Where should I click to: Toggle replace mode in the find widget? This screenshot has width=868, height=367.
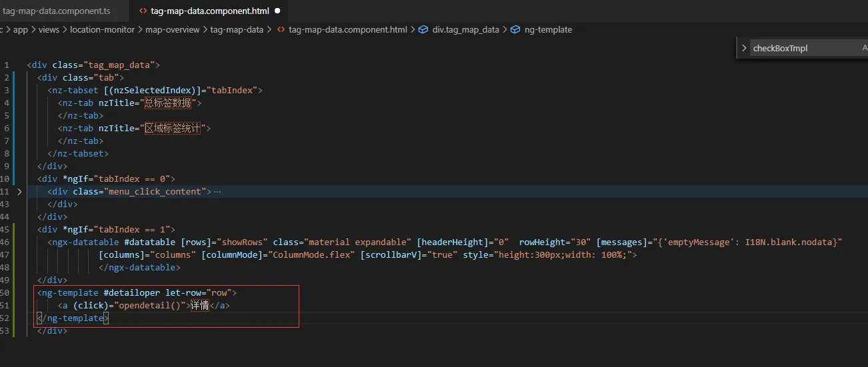744,48
